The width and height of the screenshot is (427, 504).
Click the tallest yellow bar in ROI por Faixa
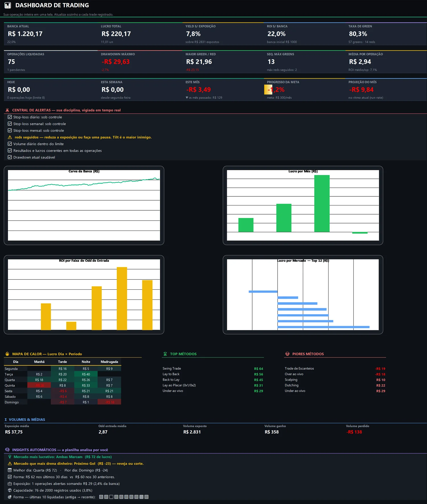point(122,299)
